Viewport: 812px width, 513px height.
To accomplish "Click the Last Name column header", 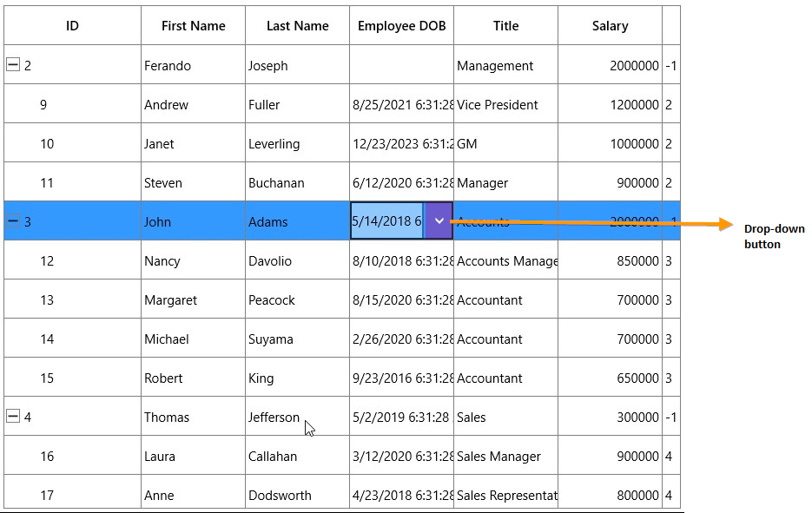I will (x=297, y=25).
